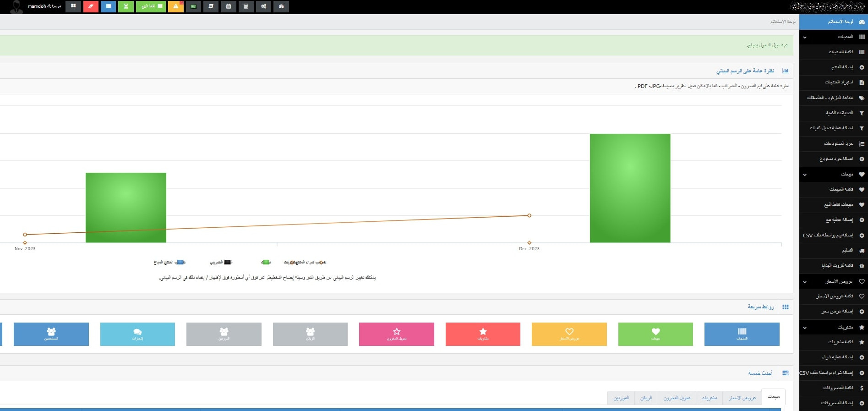The width and height of the screenshot is (868, 411).
Task: Click the blue list icon in top toolbar
Action: [x=108, y=6]
